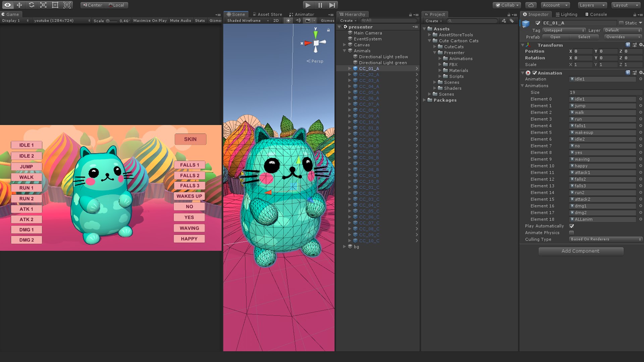The height and width of the screenshot is (362, 644).
Task: Open the cloud services panel
Action: tap(531, 5)
